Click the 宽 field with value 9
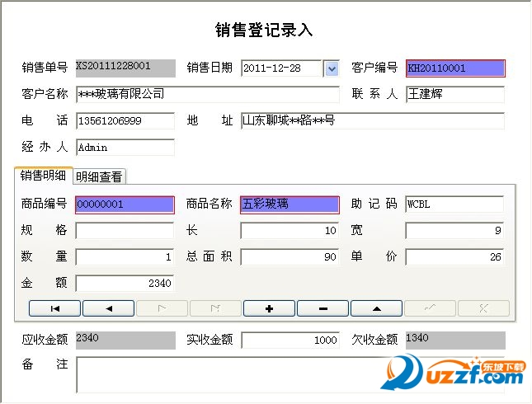The height and width of the screenshot is (404, 532). pyautogui.click(x=454, y=231)
